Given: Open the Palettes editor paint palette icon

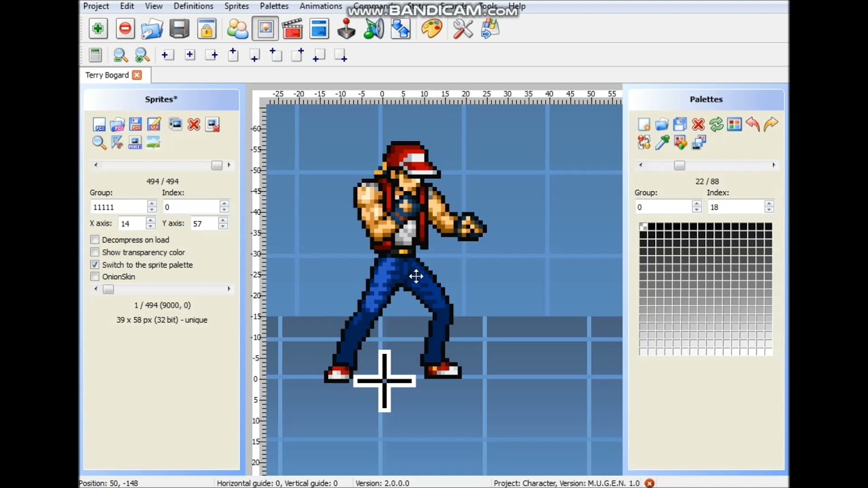Looking at the screenshot, I should (431, 28).
